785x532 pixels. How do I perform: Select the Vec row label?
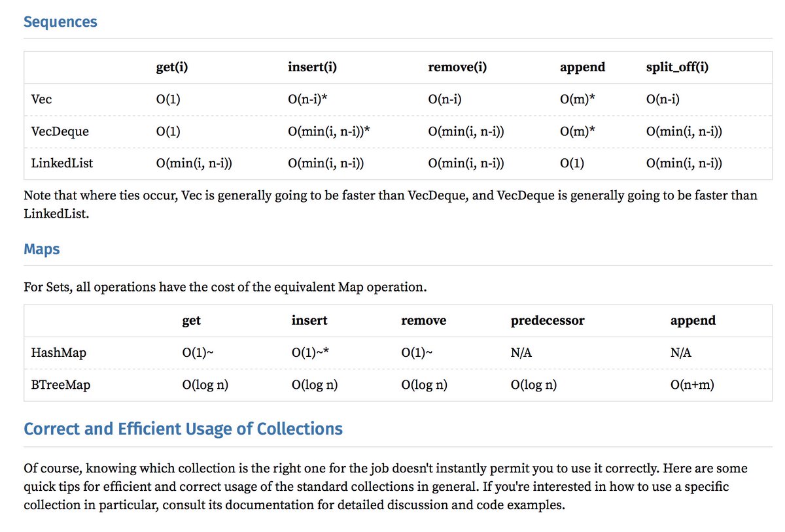[x=42, y=99]
